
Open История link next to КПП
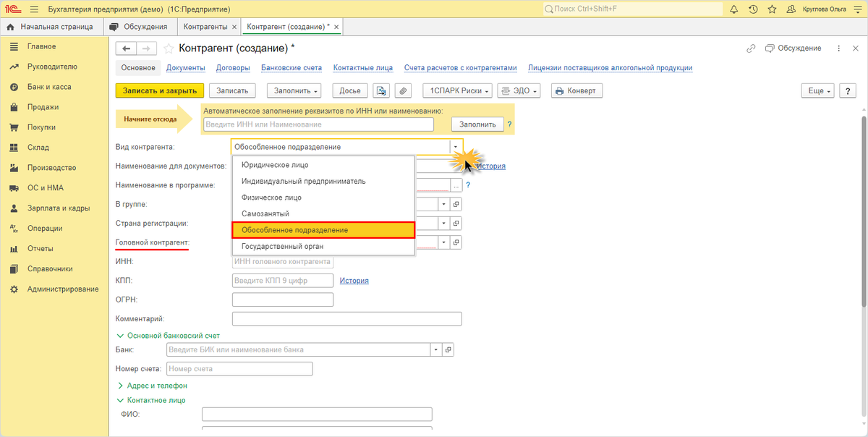tap(354, 281)
